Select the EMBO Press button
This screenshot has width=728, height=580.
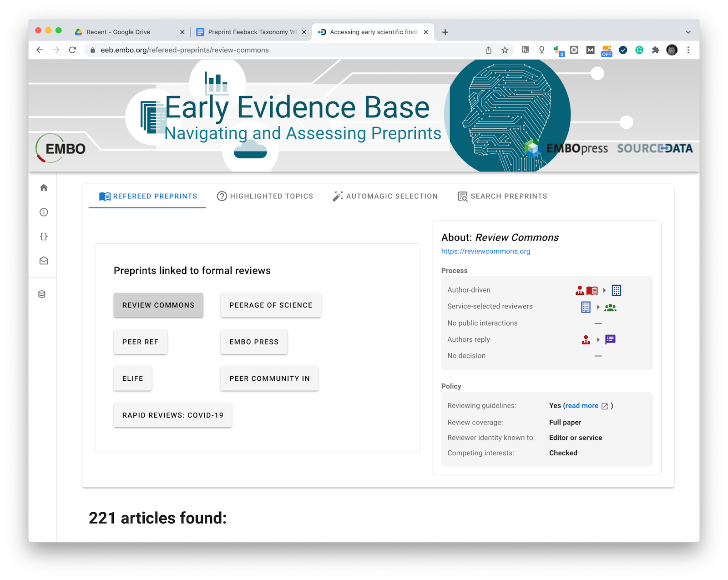point(254,342)
